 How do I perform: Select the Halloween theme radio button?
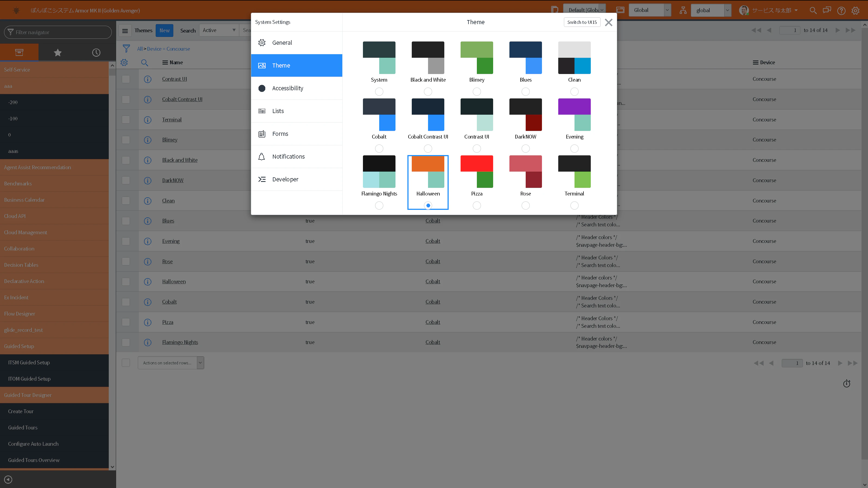tap(428, 206)
